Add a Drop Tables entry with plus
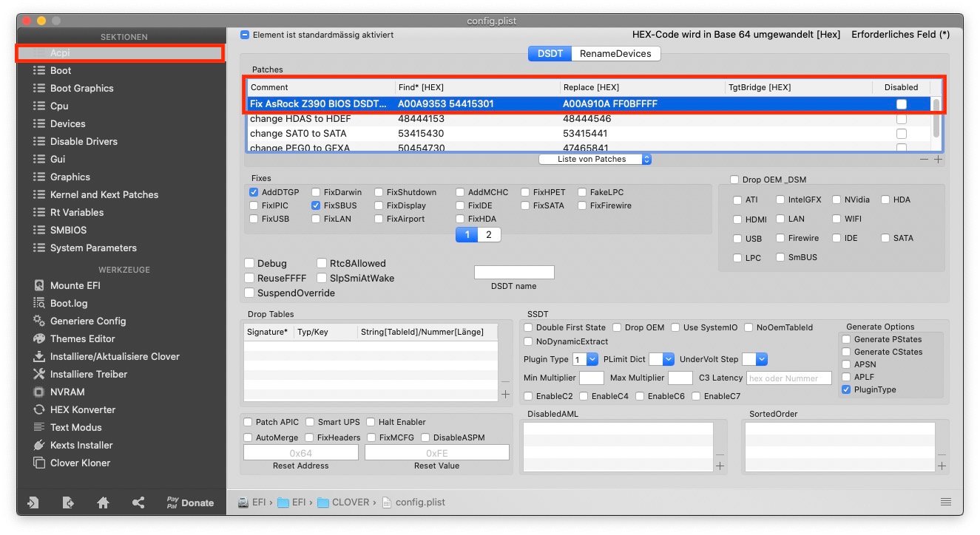Image resolution: width=980 pixels, height=535 pixels. click(x=506, y=395)
